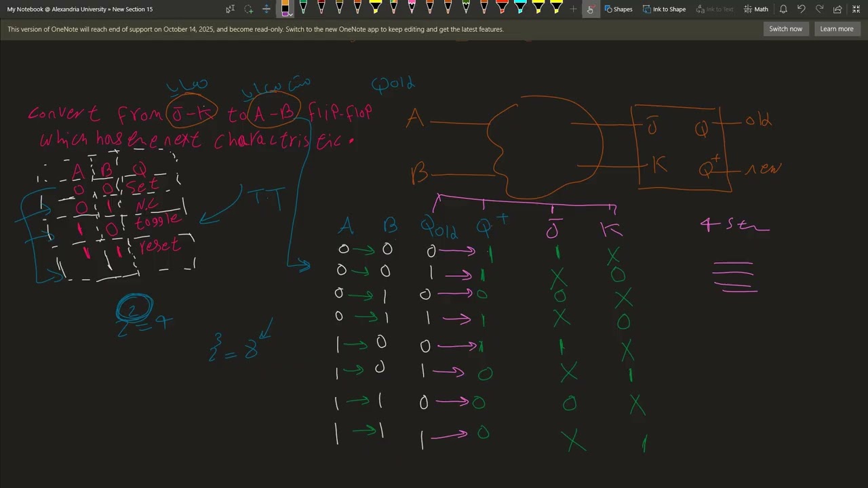Open the Math assistant

[756, 9]
